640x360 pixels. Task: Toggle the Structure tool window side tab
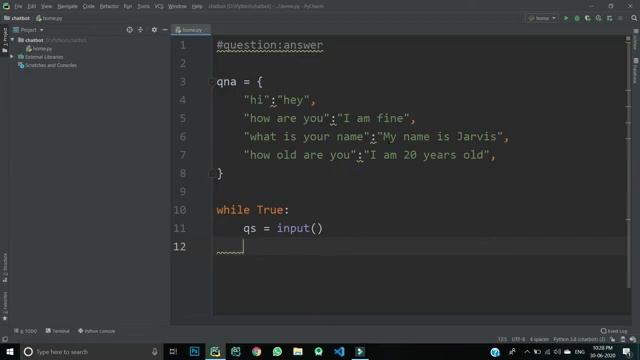5,267
